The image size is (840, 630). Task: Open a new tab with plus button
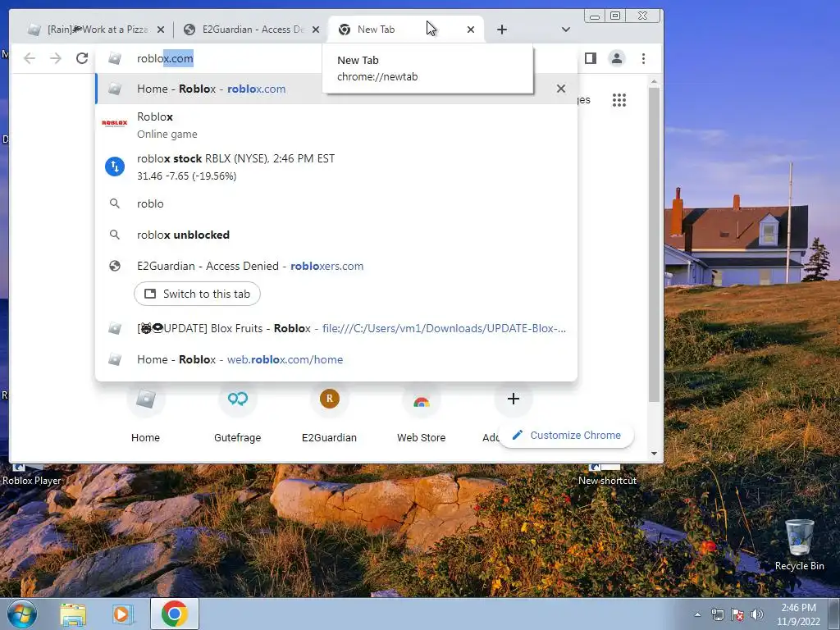click(501, 30)
